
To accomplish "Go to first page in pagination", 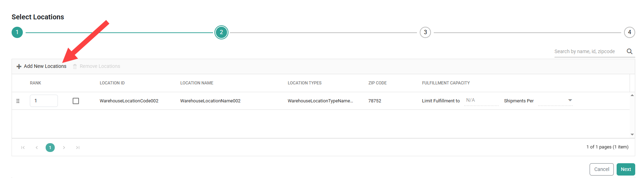I will (23, 147).
